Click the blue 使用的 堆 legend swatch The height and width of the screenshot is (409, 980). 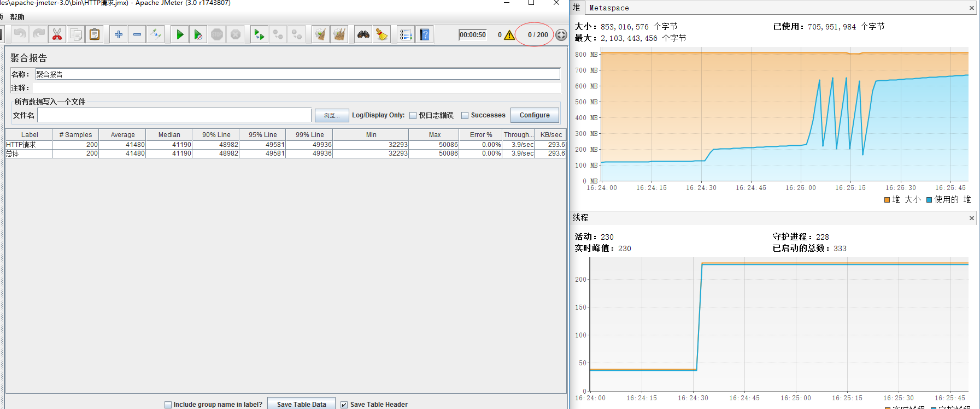pyautogui.click(x=929, y=200)
